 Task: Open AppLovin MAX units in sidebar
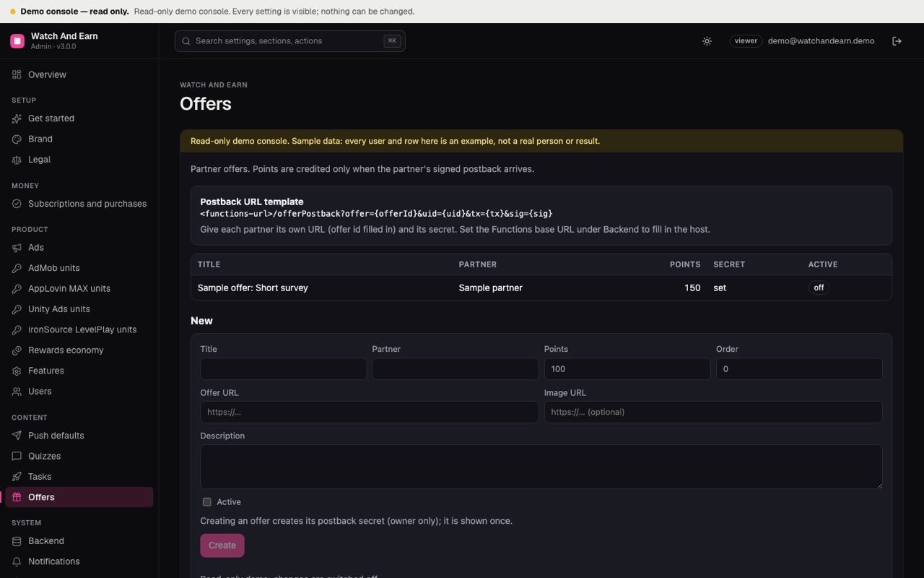[x=79, y=288]
